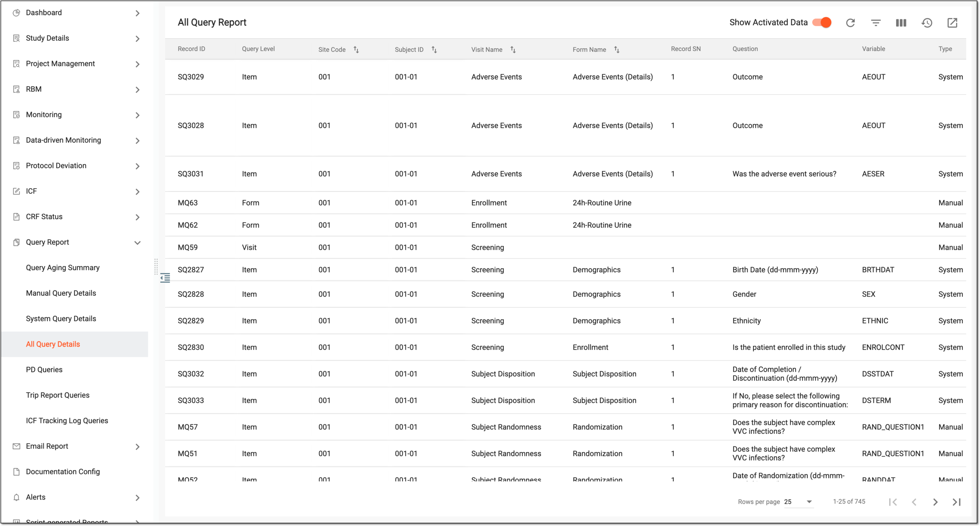Open the filter icon in report toolbar

(876, 23)
